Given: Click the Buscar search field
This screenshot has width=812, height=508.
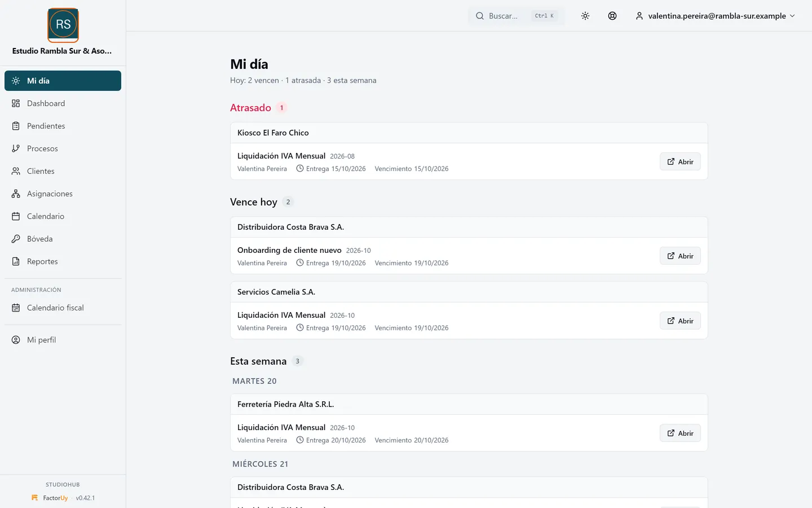Looking at the screenshot, I should pos(516,16).
